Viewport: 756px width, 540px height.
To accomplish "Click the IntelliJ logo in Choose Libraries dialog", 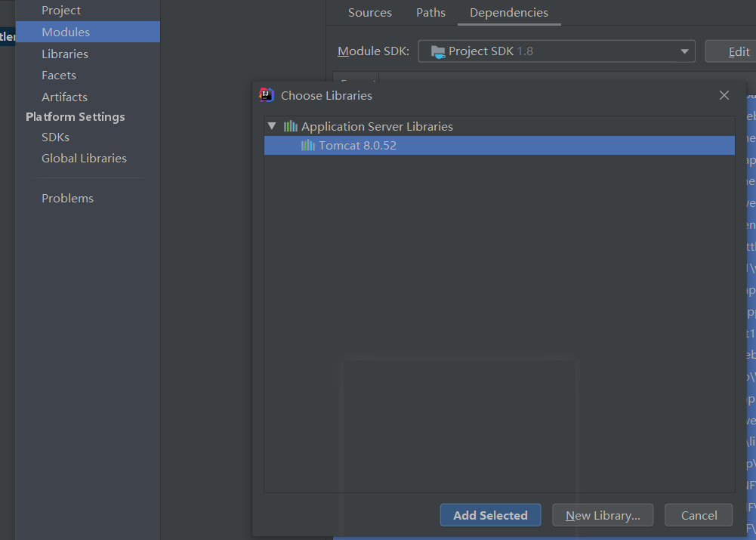I will point(267,95).
